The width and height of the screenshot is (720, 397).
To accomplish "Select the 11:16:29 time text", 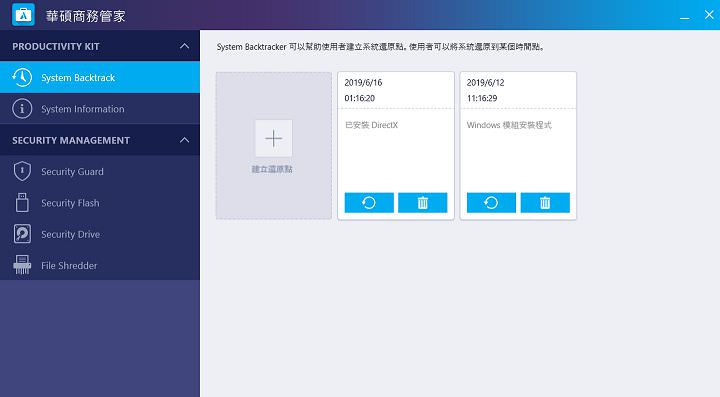I will coord(482,98).
